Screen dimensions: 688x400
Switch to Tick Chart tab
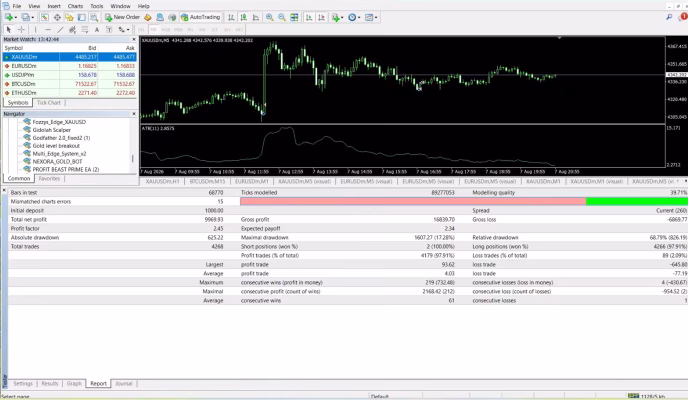click(x=49, y=103)
